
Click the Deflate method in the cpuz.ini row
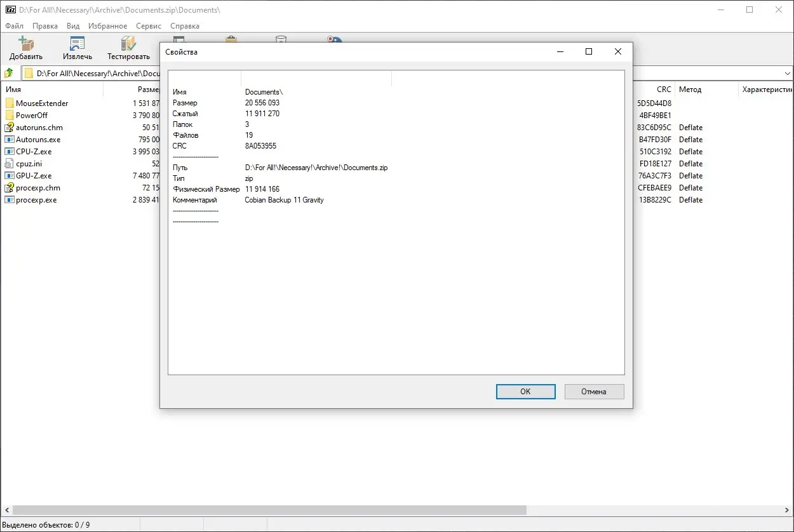pyautogui.click(x=690, y=164)
